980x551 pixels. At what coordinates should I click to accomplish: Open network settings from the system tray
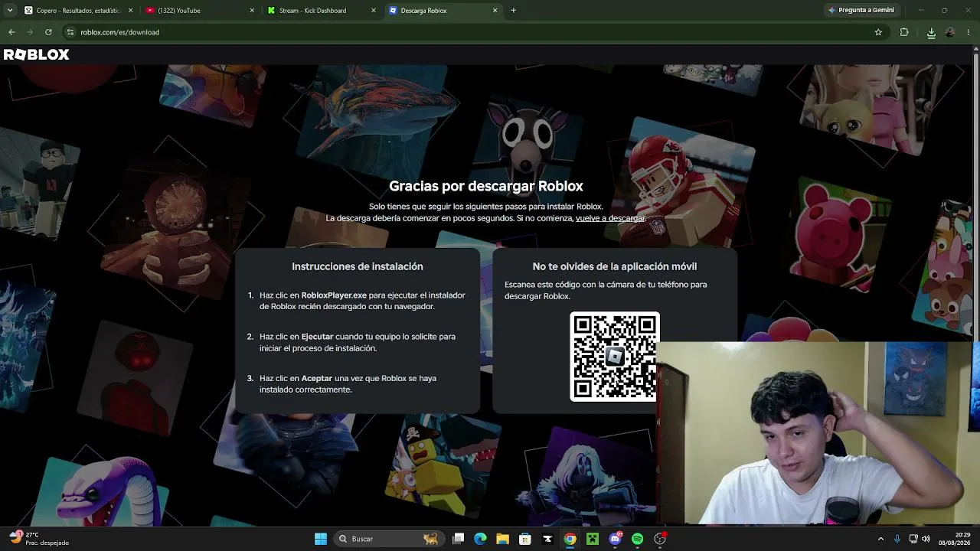point(913,539)
